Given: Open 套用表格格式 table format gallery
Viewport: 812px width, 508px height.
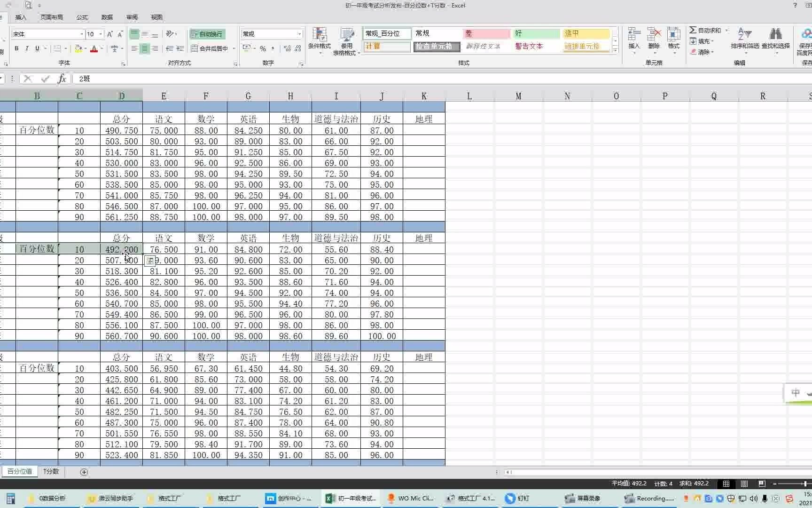Looking at the screenshot, I should (347, 41).
